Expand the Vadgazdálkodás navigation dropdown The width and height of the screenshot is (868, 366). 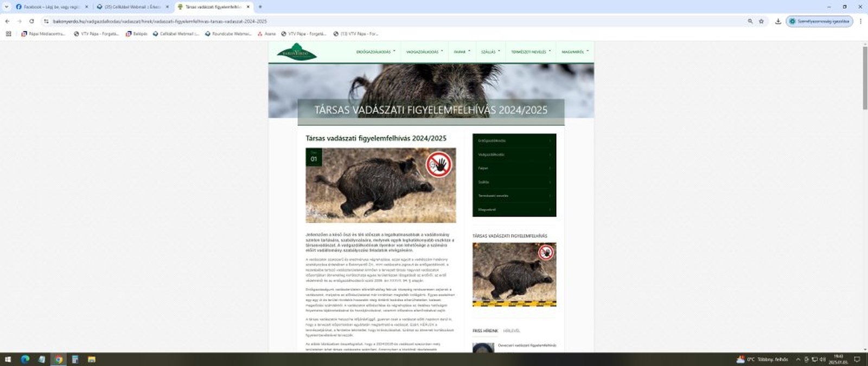click(424, 52)
